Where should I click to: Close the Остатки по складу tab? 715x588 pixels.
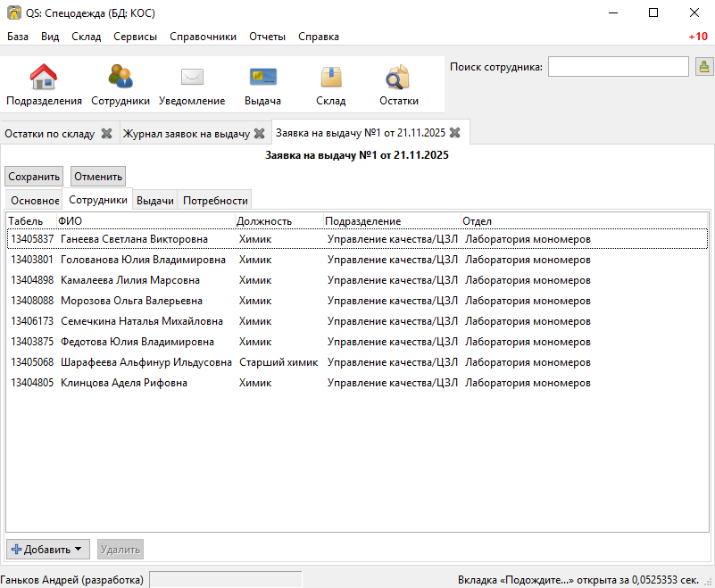click(106, 133)
